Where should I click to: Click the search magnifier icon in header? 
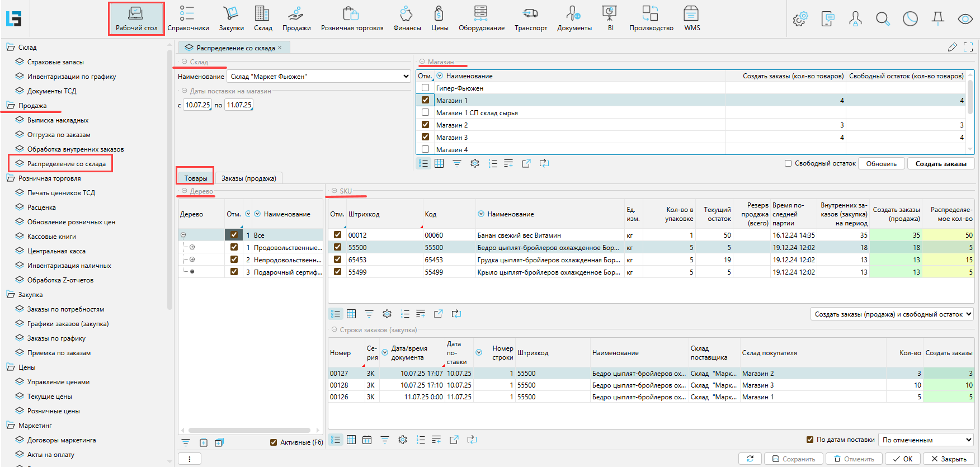[883, 19]
